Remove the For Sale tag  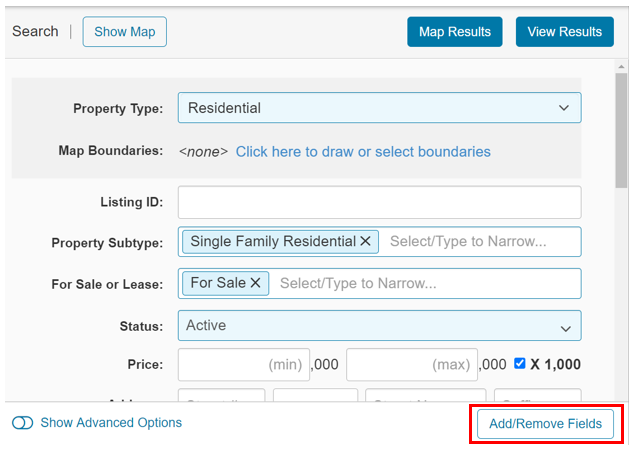click(x=255, y=284)
